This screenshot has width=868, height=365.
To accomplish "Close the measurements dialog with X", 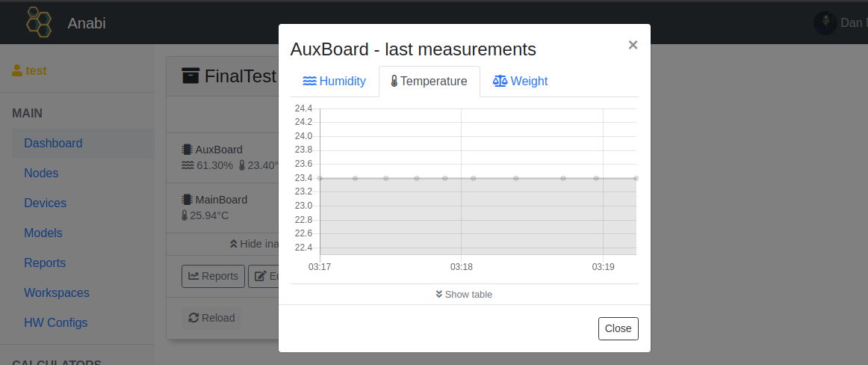I will pos(633,45).
